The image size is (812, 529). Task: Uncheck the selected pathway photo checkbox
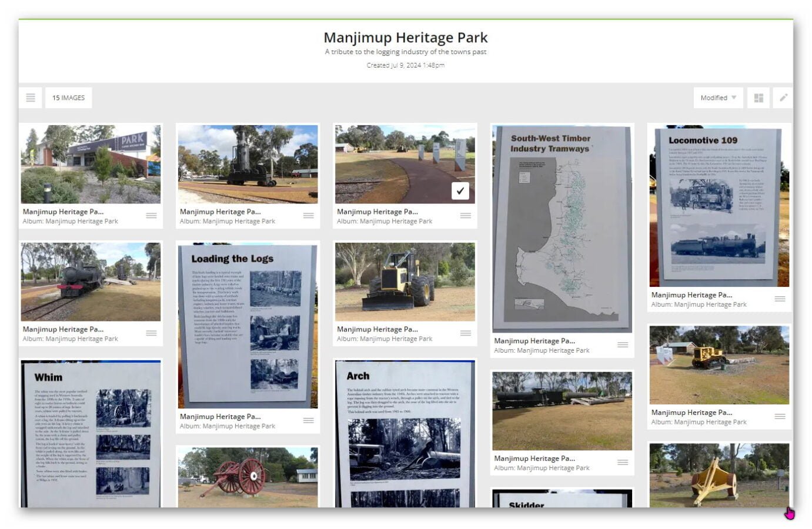coord(460,190)
